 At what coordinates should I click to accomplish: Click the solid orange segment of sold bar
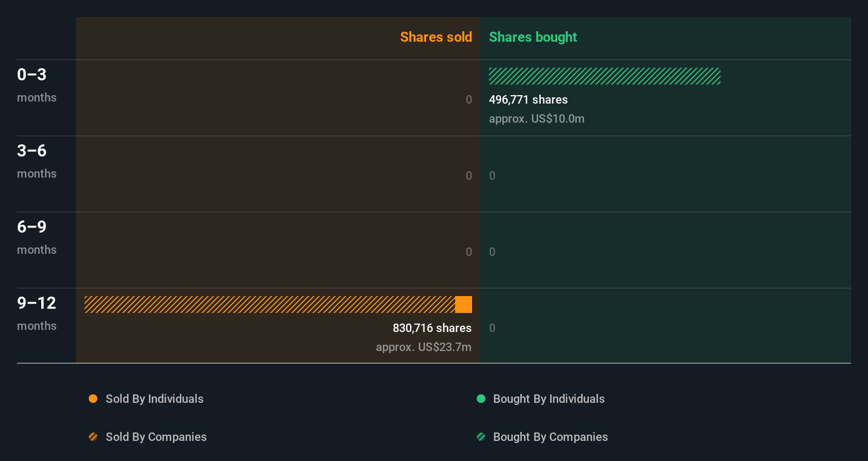point(464,305)
